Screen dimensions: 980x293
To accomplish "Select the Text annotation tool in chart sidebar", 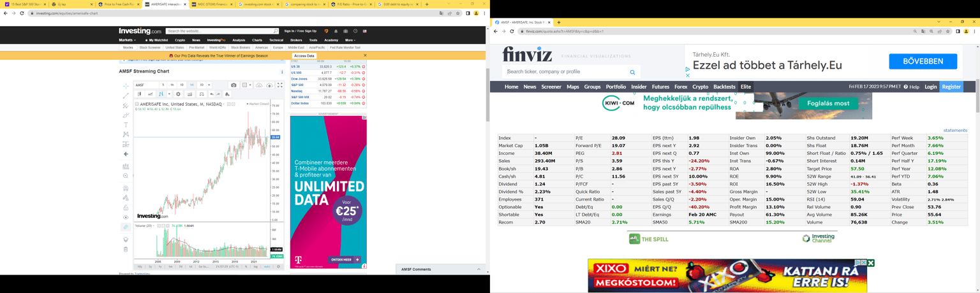I will click(x=126, y=125).
